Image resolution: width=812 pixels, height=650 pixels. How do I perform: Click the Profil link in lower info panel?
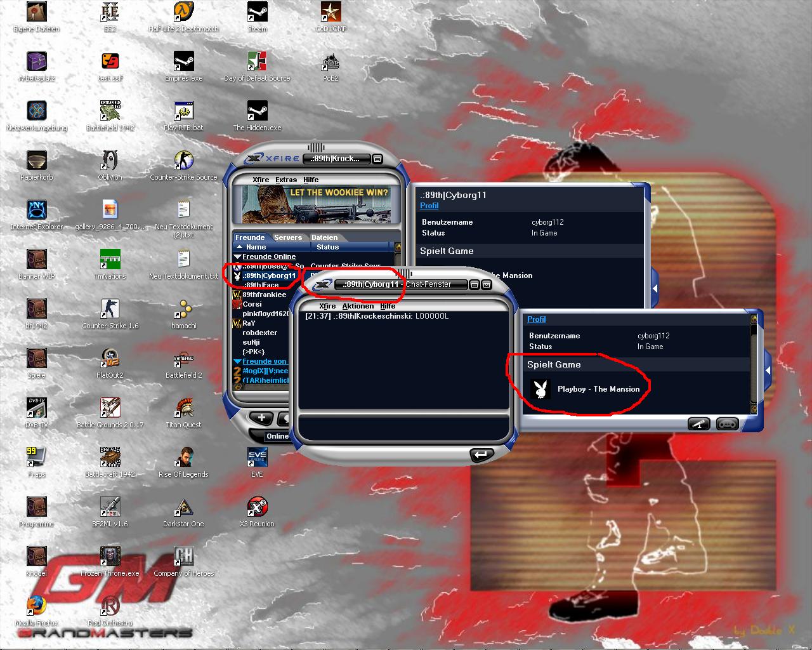[x=536, y=319]
